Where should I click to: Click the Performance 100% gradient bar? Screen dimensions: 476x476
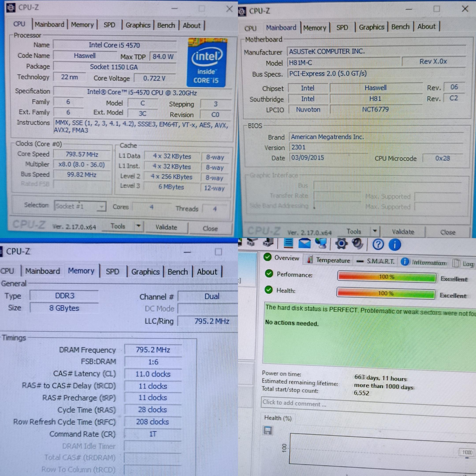point(387,277)
